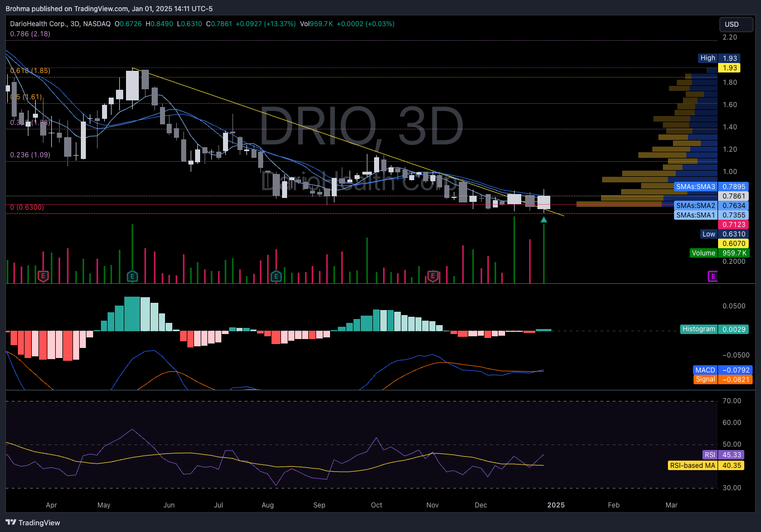Click the SMAs:SMA1 0.7355 label

click(711, 215)
